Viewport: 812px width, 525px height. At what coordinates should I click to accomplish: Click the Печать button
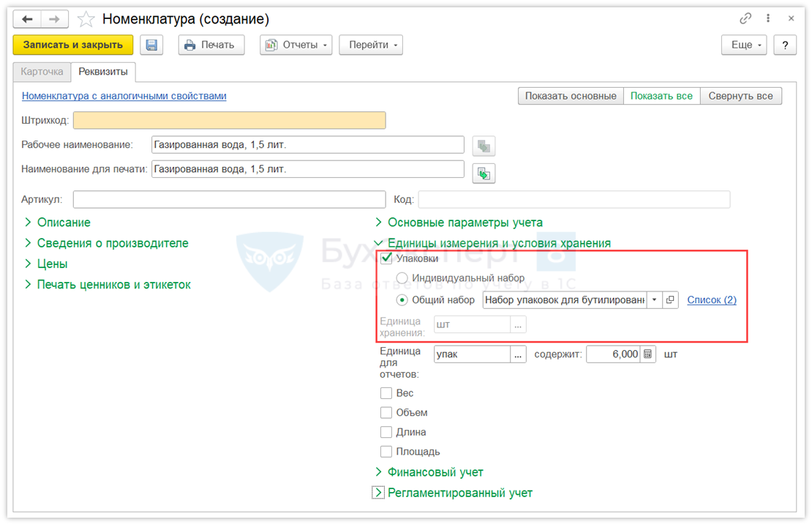[x=211, y=45]
